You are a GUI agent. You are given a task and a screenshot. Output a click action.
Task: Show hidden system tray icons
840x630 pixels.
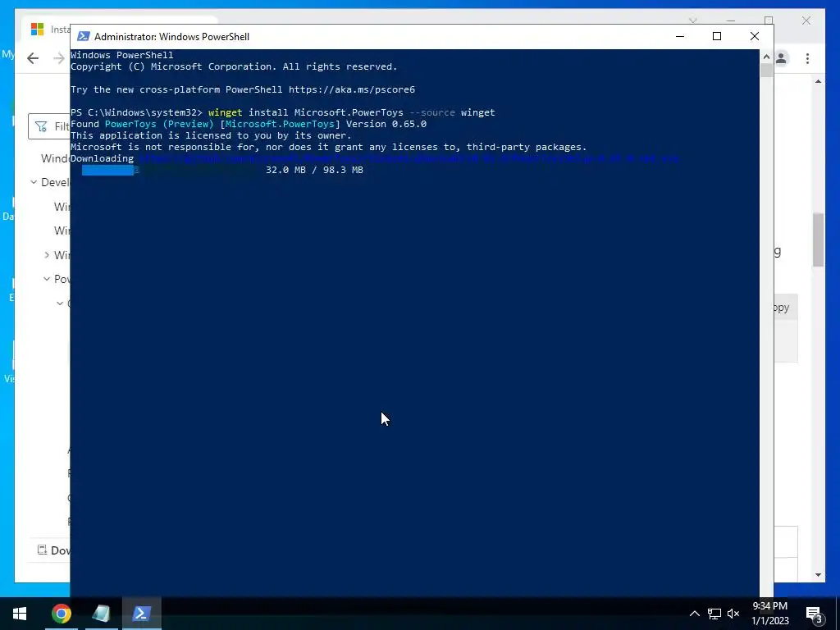pos(694,614)
